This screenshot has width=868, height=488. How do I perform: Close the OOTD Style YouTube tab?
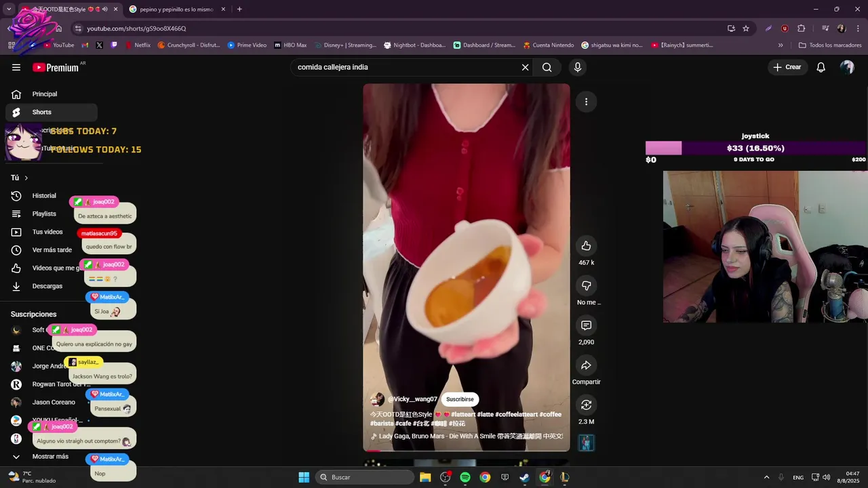115,9
